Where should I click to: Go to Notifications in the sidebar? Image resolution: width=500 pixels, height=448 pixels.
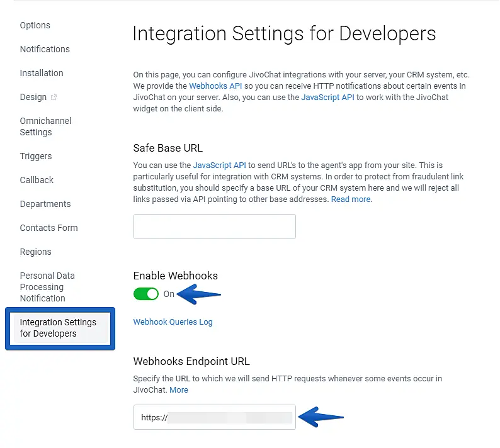click(x=45, y=49)
